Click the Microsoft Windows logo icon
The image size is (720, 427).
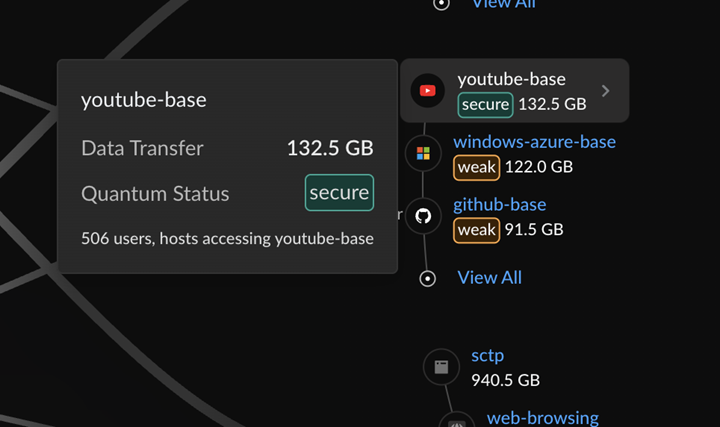point(423,154)
